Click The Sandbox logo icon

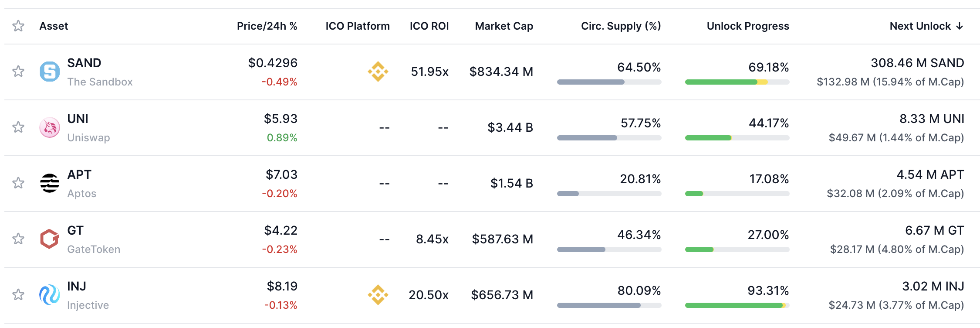tap(50, 72)
